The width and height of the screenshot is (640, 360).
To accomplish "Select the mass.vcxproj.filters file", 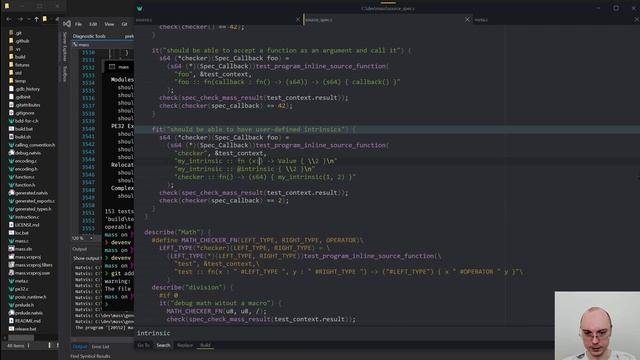I will tap(31, 265).
